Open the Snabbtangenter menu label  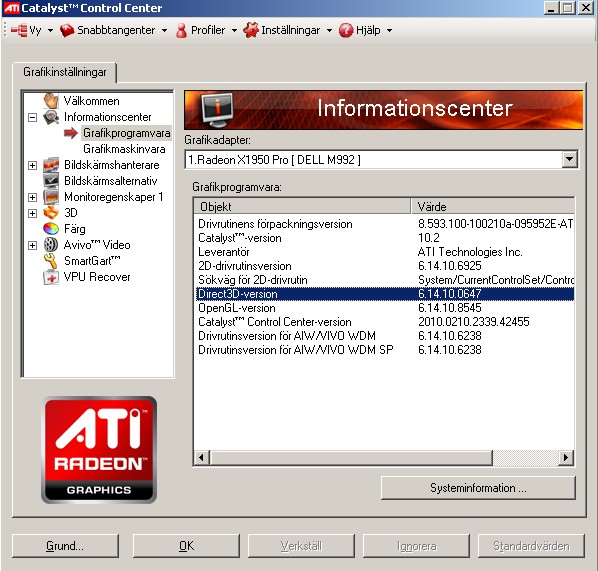coord(116,30)
